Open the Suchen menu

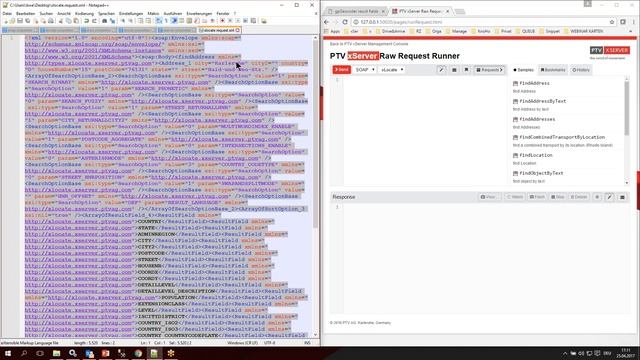point(46,13)
